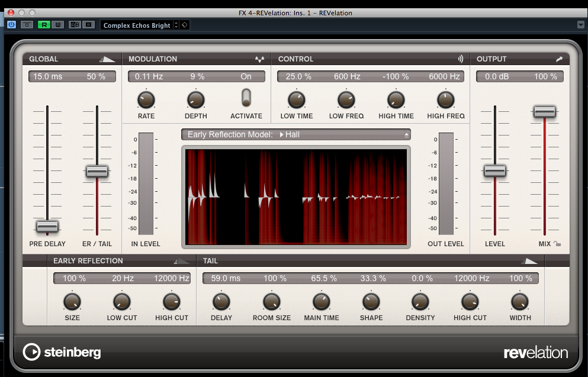
Task: Click the Main Time knob
Action: (322, 302)
